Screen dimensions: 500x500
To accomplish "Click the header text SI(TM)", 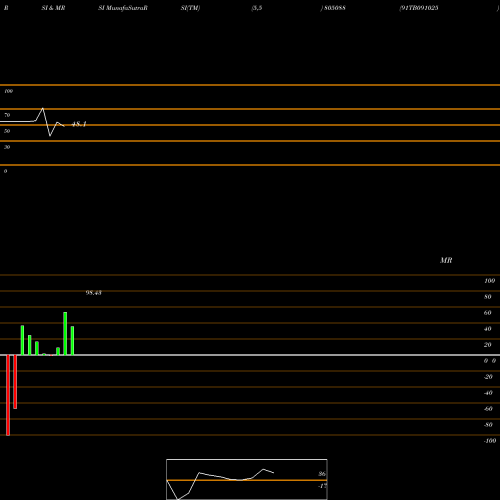I will pyautogui.click(x=190, y=8).
